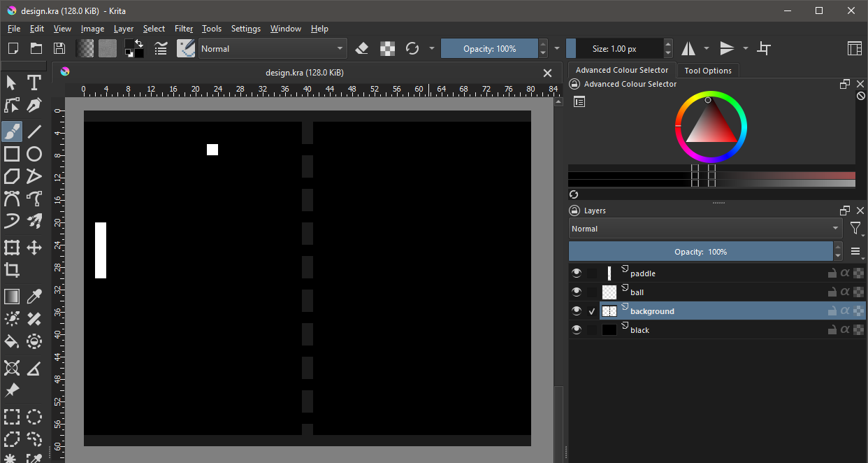Select the paddle layer row
This screenshot has width=868, height=463.
click(x=717, y=273)
